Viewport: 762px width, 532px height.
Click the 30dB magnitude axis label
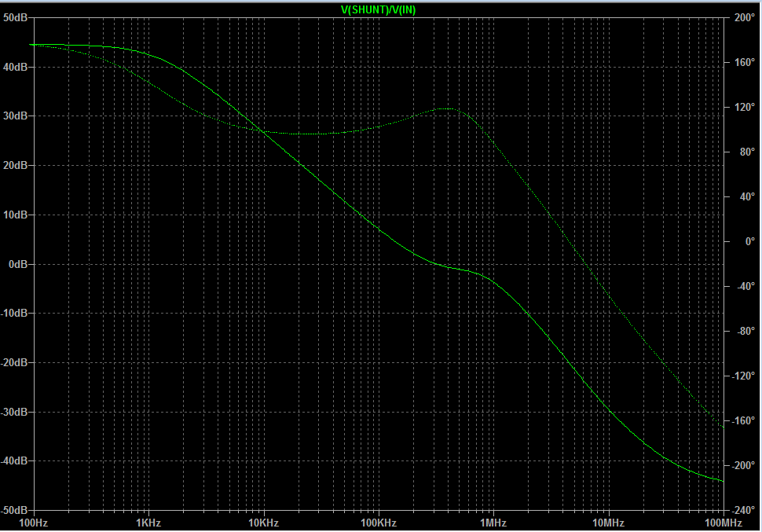pos(15,116)
